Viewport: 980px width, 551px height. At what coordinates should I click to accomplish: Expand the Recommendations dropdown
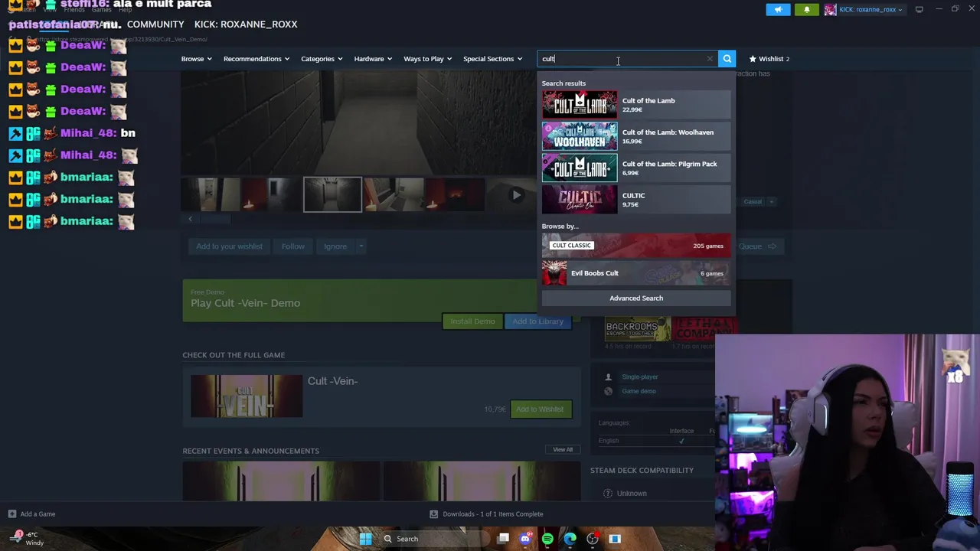(256, 59)
